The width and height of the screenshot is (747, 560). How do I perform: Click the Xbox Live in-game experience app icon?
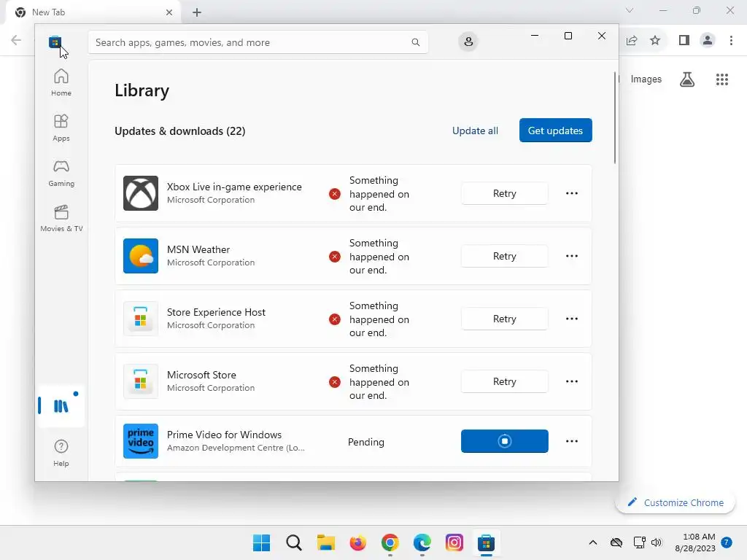pos(141,193)
